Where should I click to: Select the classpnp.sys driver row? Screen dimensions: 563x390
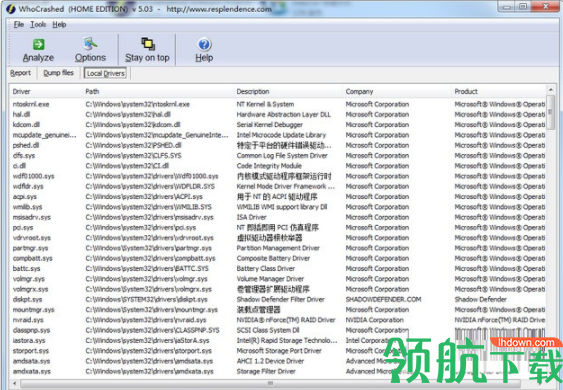(x=278, y=330)
